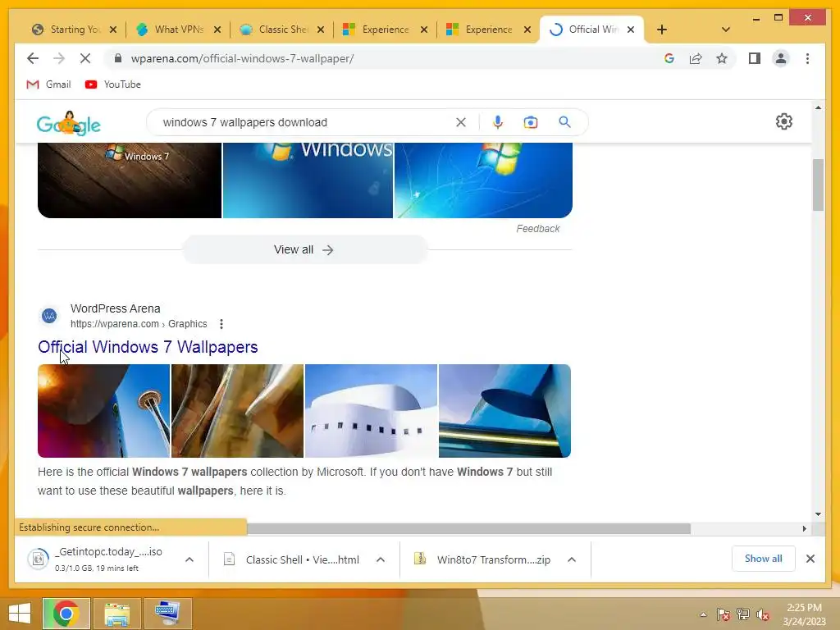Search by voice microphone icon
Viewport: 840px width, 630px height.
click(498, 122)
